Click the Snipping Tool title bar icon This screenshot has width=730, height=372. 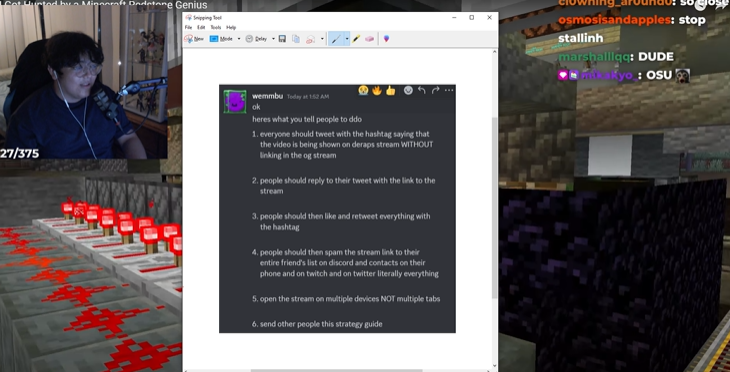point(189,18)
